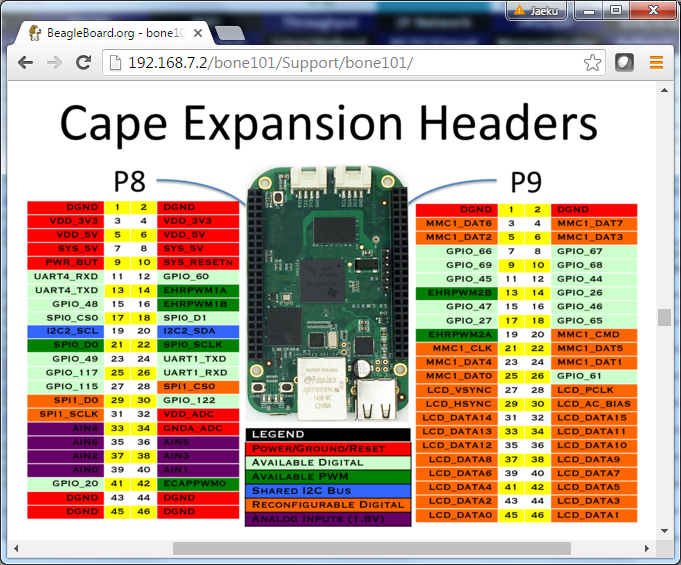The image size is (681, 565).
Task: Click the MMC1_CMD pin cell
Action: (594, 335)
